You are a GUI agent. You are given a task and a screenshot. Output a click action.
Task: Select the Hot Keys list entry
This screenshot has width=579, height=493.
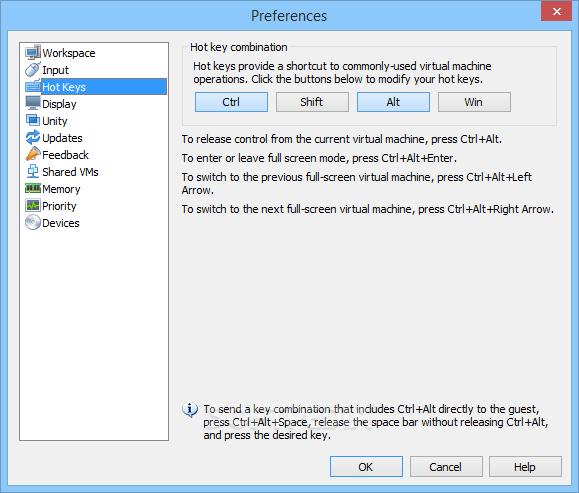tap(104, 87)
